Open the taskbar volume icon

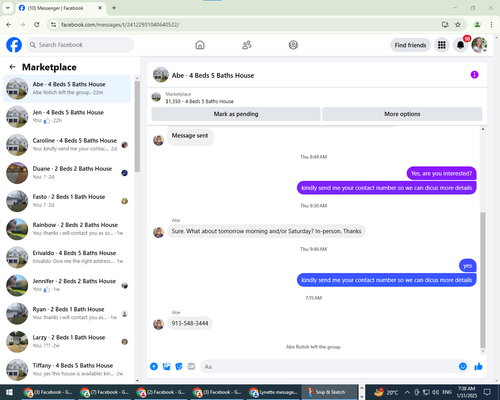435,392
